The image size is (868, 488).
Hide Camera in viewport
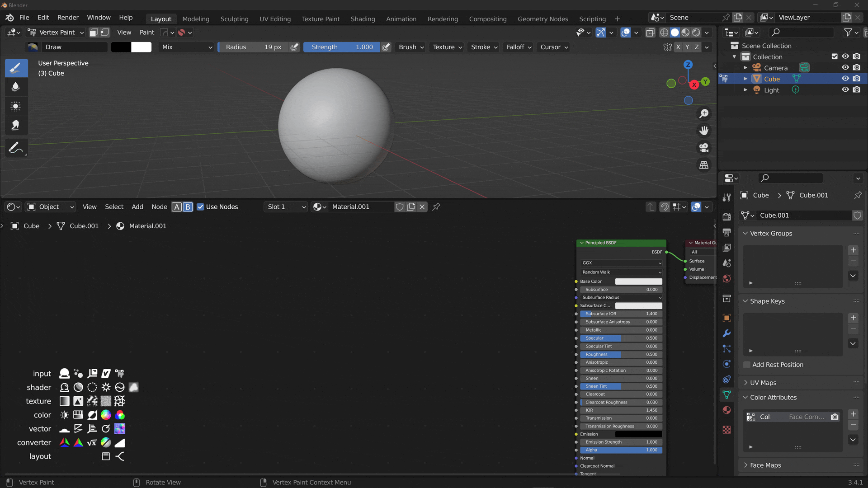click(x=845, y=68)
